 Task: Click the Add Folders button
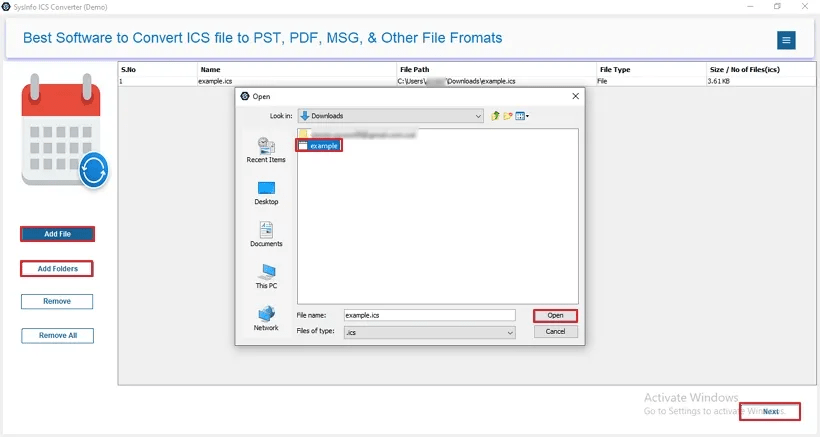tap(57, 269)
